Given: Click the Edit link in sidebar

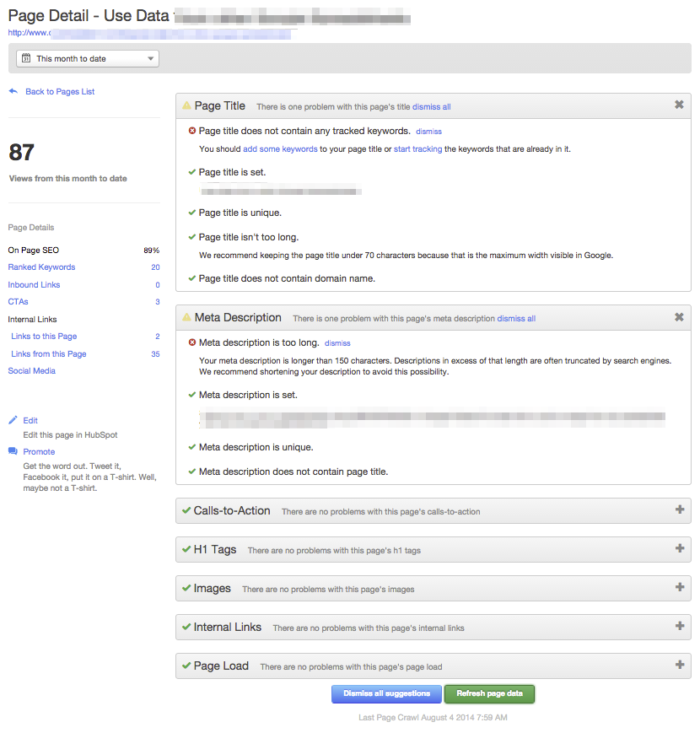Looking at the screenshot, I should pos(30,420).
